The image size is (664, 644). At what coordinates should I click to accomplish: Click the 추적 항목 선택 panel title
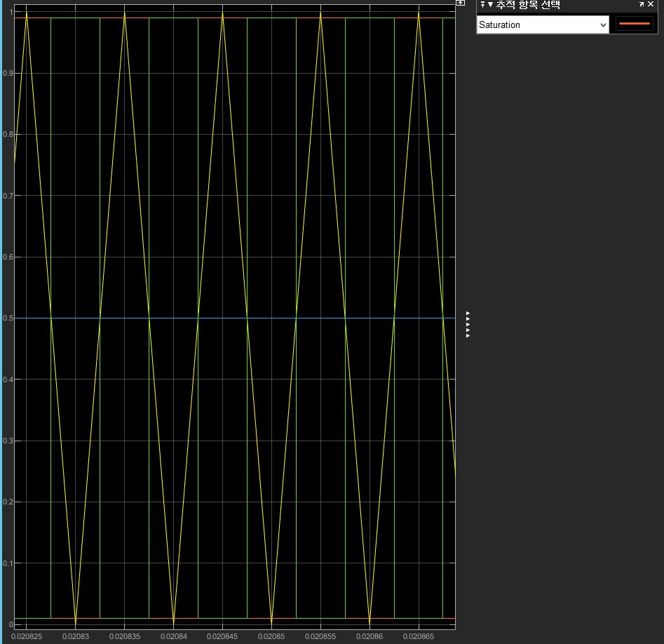click(528, 5)
